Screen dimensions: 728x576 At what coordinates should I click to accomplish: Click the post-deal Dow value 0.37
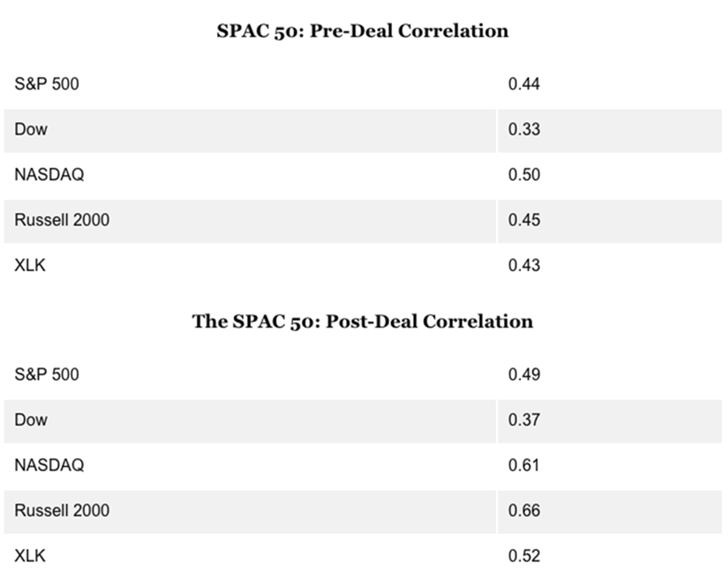coord(524,420)
